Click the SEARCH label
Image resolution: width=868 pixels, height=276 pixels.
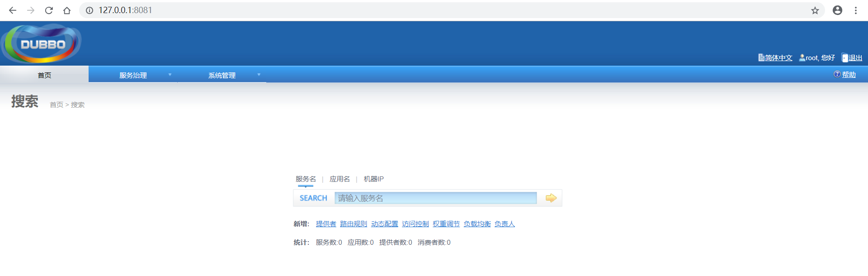point(313,198)
